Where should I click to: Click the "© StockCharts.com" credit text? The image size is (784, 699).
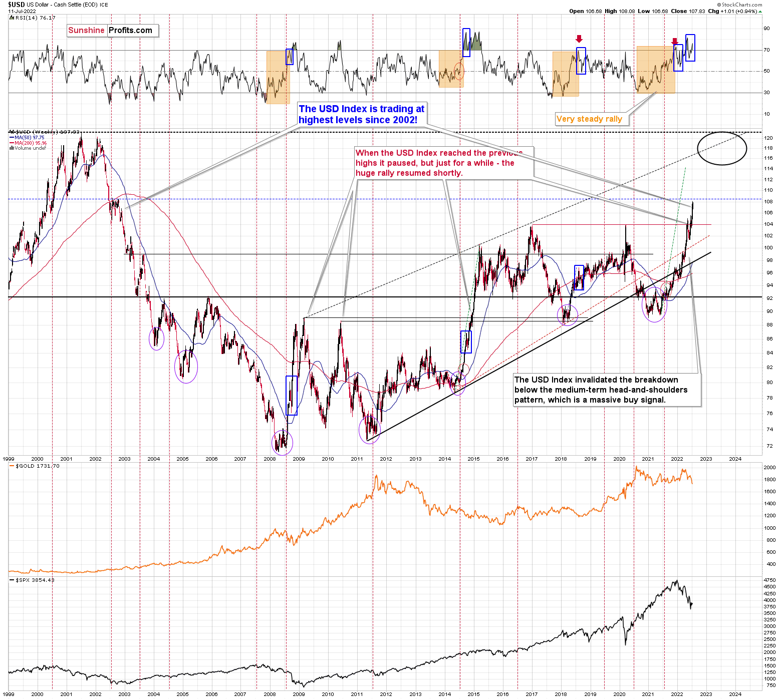(x=739, y=5)
